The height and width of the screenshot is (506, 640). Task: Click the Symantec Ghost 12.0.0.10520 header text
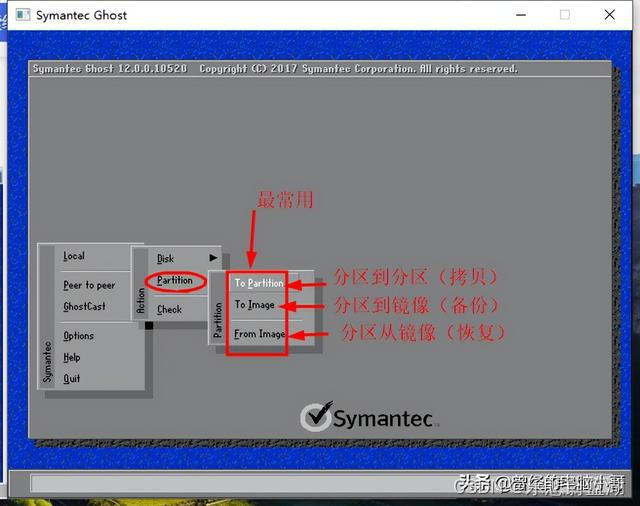pyautogui.click(x=110, y=69)
